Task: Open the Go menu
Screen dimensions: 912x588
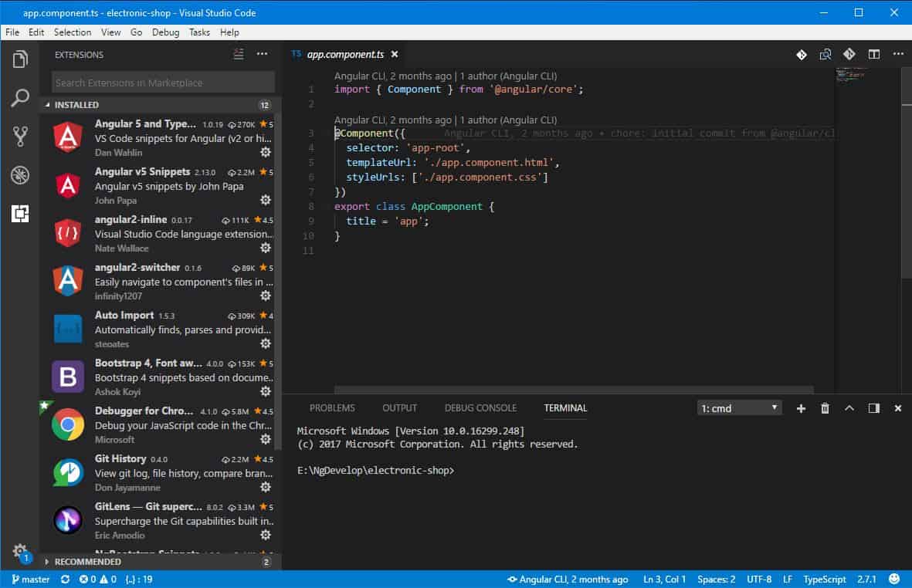Action: [136, 32]
